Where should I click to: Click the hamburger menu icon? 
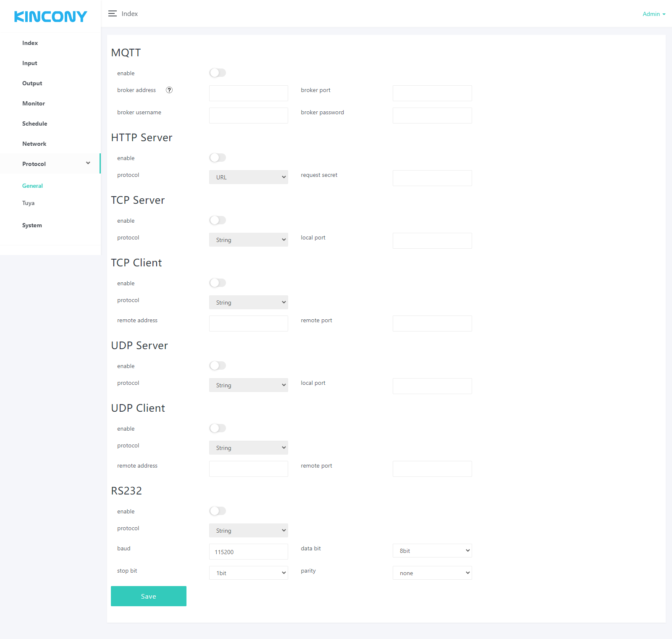(x=112, y=14)
